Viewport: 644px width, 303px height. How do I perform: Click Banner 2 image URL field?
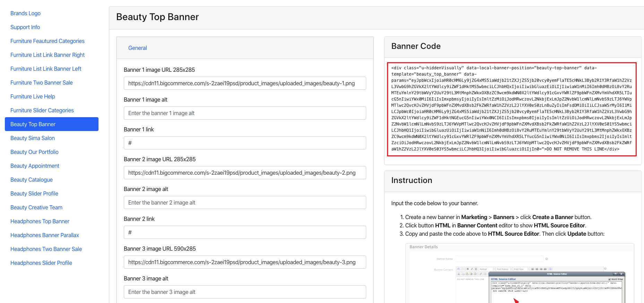(245, 173)
